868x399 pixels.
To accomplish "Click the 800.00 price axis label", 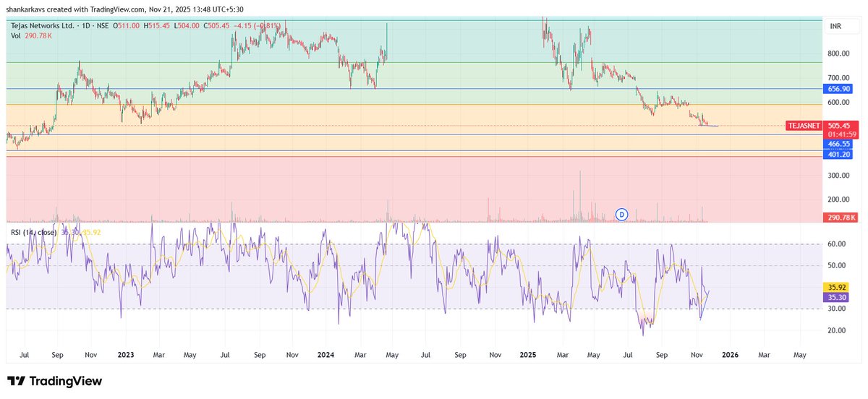I will point(838,53).
